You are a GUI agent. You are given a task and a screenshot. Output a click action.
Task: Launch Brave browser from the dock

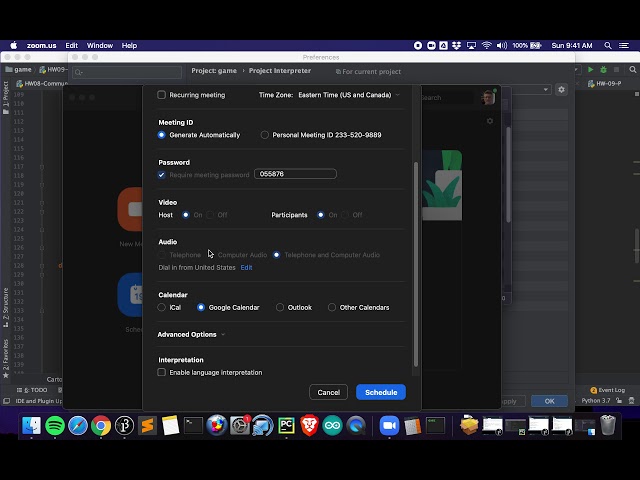pyautogui.click(x=309, y=426)
